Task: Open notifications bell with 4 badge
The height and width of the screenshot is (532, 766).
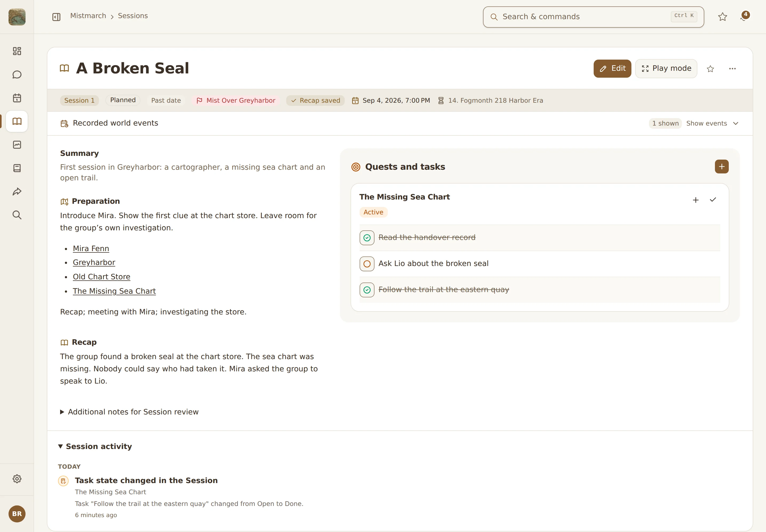Action: [x=745, y=16]
